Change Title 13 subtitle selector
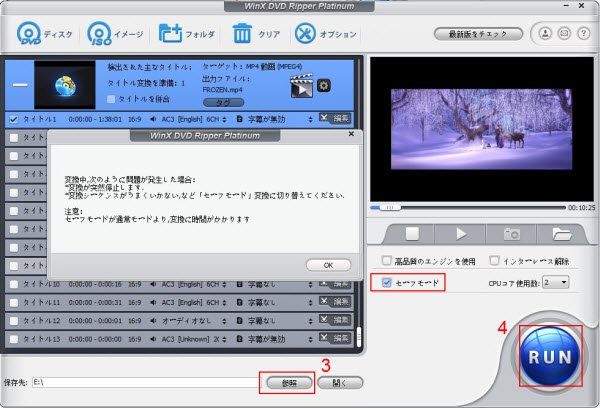Image resolution: width=600 pixels, height=408 pixels. 310,339
